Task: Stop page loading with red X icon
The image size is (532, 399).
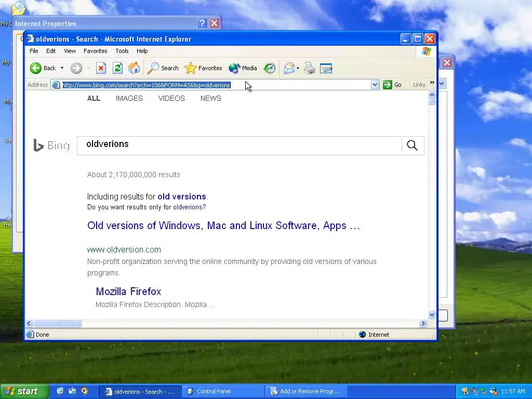Action: coord(101,68)
